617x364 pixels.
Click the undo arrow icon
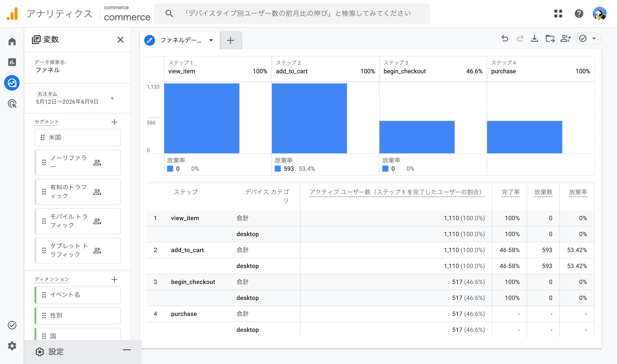[505, 39]
